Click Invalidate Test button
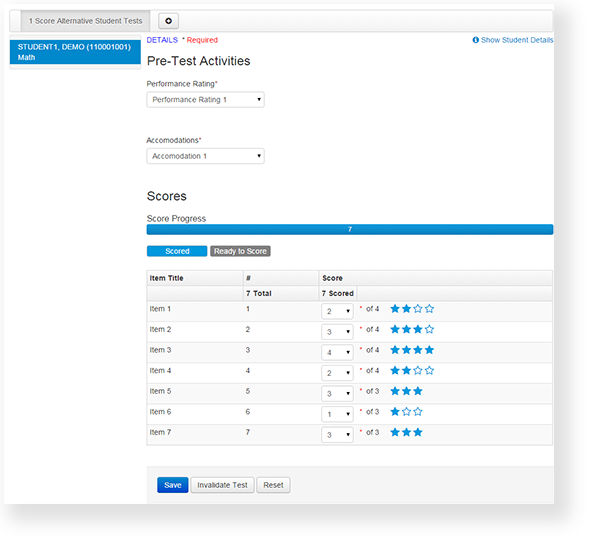The width and height of the screenshot is (598, 548). 222,485
